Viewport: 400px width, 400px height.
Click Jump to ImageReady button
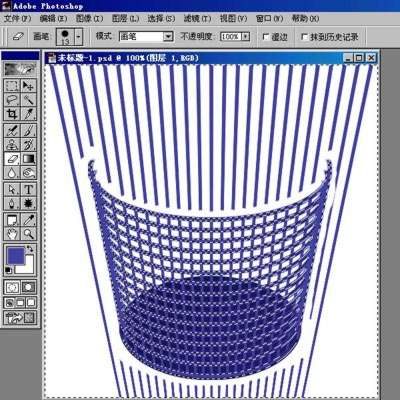pyautogui.click(x=20, y=317)
